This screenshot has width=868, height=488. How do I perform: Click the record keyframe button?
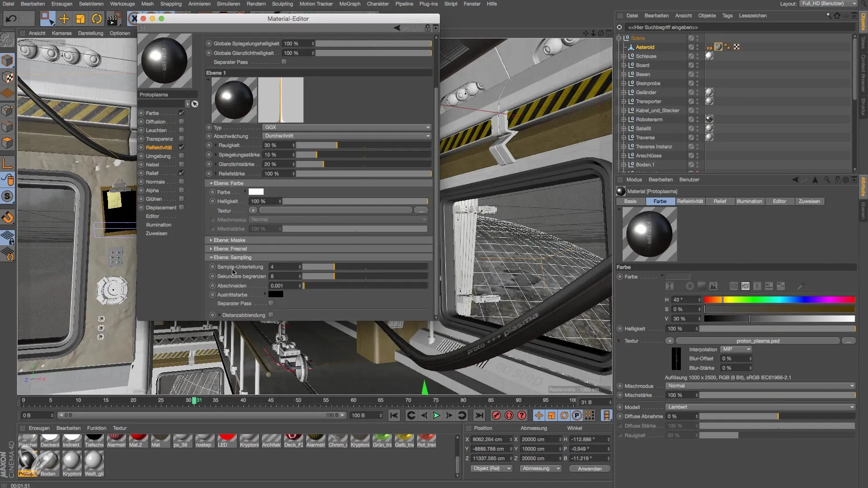[496, 415]
